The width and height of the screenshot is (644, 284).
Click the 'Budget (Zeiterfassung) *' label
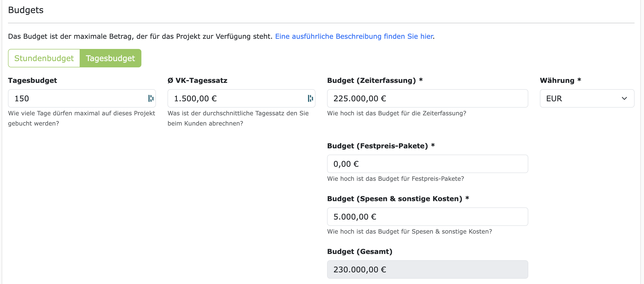pos(375,80)
